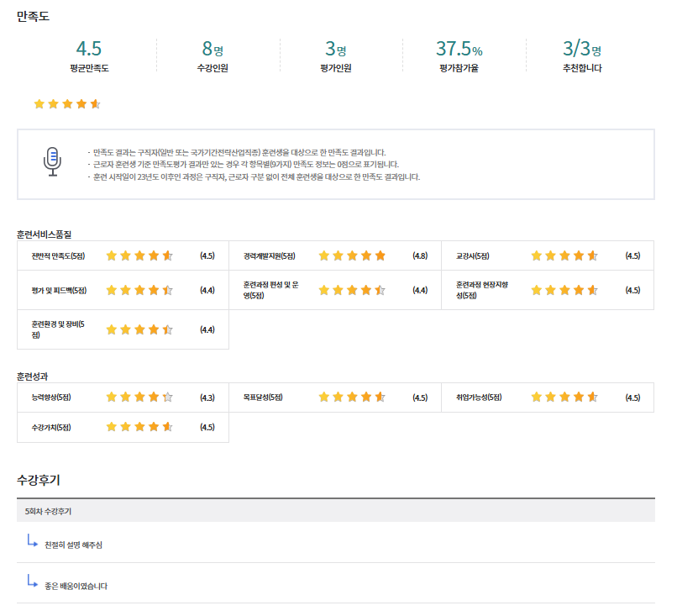Click the stars for 평가 및 피드백
677x616 pixels.
click(x=139, y=290)
